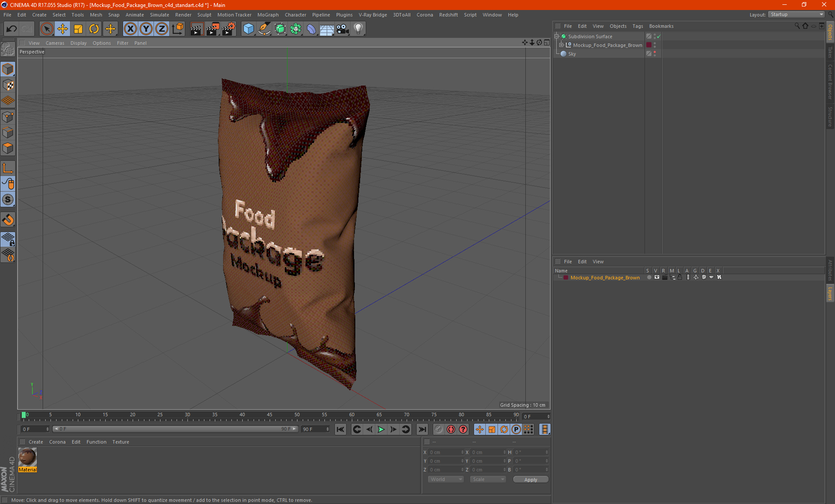Go to end of animation
This screenshot has width=835, height=504.
(x=422, y=429)
